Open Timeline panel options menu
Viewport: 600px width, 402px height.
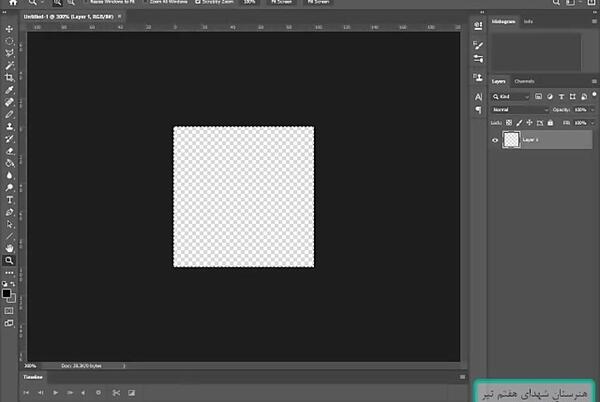click(462, 377)
